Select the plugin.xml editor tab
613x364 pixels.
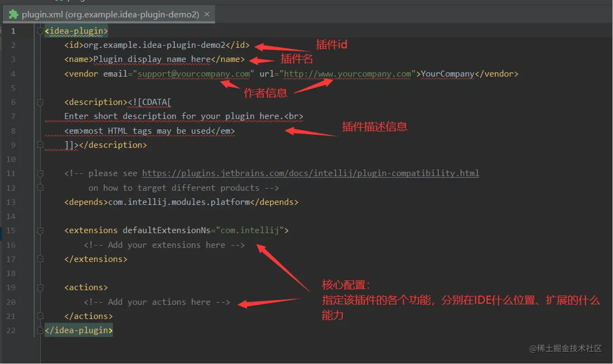[109, 14]
